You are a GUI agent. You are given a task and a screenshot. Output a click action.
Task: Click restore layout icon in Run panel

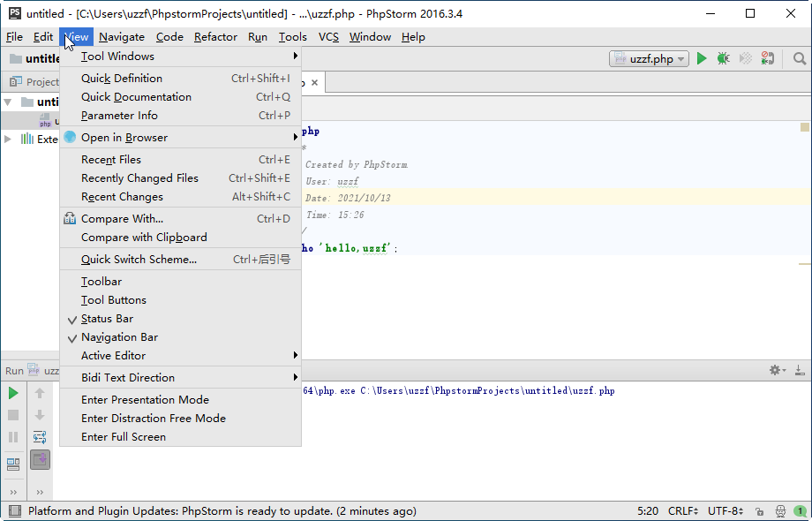pyautogui.click(x=13, y=464)
